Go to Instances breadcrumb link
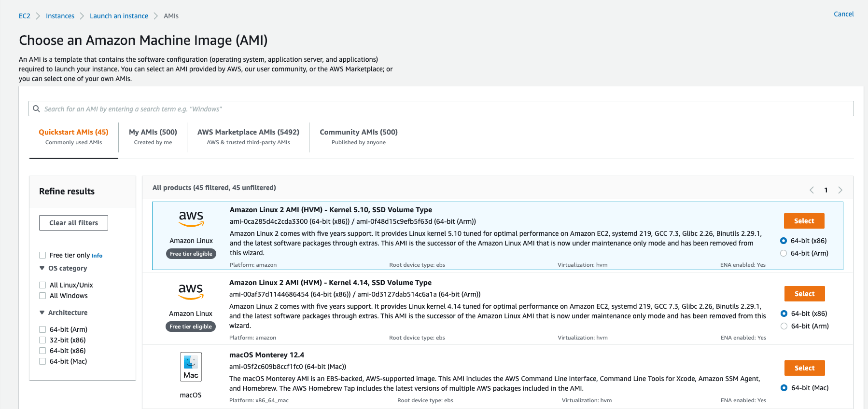Viewport: 868px width, 409px height. tap(60, 16)
